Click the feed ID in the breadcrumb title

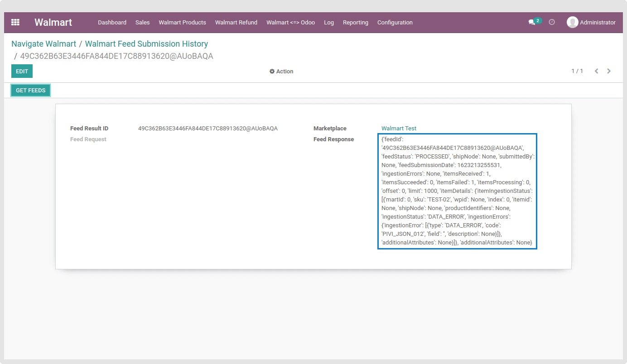pyautogui.click(x=116, y=56)
